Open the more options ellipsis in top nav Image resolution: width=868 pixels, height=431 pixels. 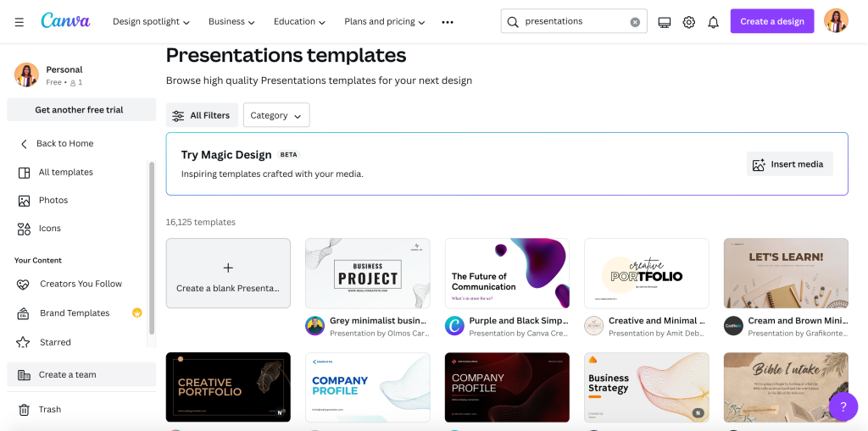(x=448, y=22)
